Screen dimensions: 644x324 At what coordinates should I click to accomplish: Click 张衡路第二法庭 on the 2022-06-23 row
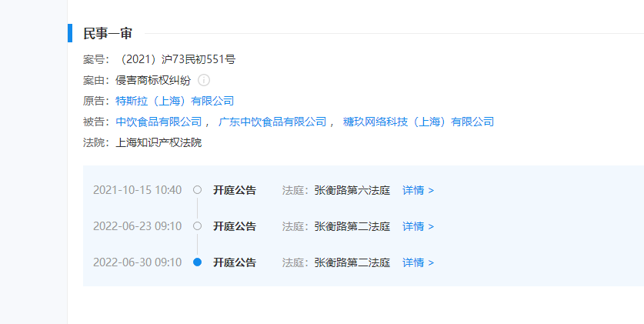tap(352, 226)
